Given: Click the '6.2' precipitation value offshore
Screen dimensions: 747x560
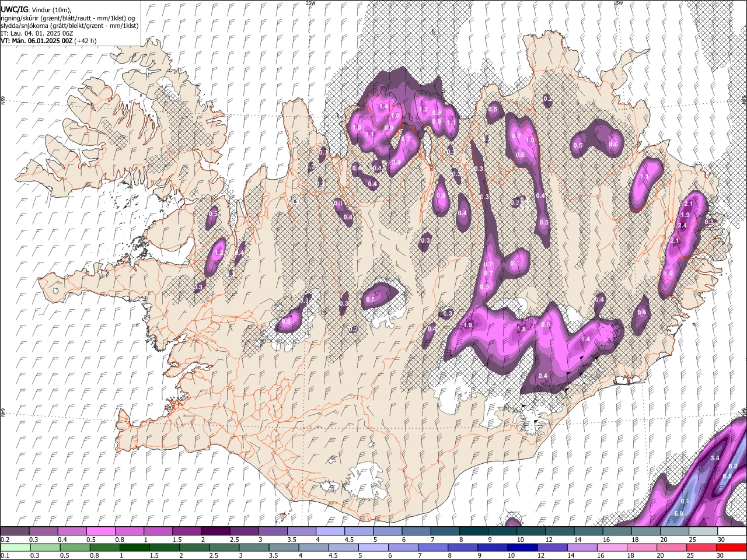Looking at the screenshot, I should tap(734, 466).
